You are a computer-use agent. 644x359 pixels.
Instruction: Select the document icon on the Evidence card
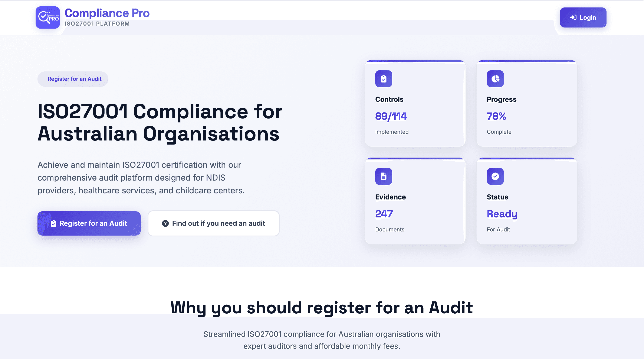tap(383, 176)
